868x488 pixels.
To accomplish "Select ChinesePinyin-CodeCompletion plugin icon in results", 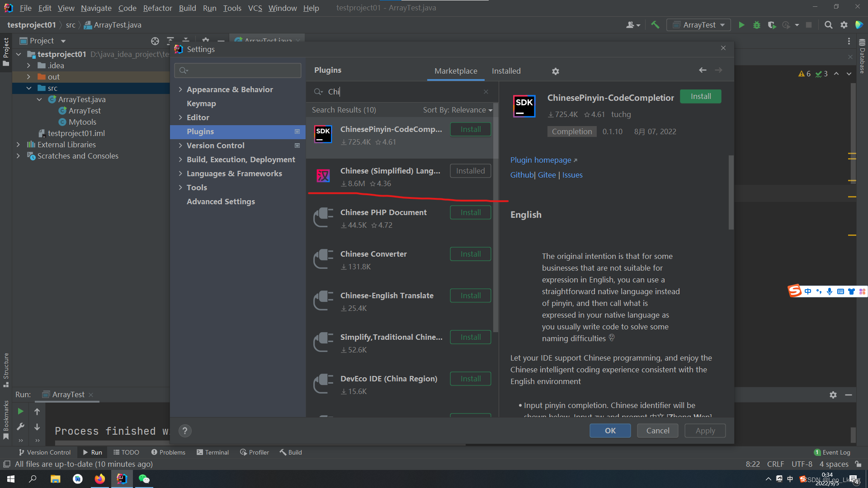I will pos(323,135).
